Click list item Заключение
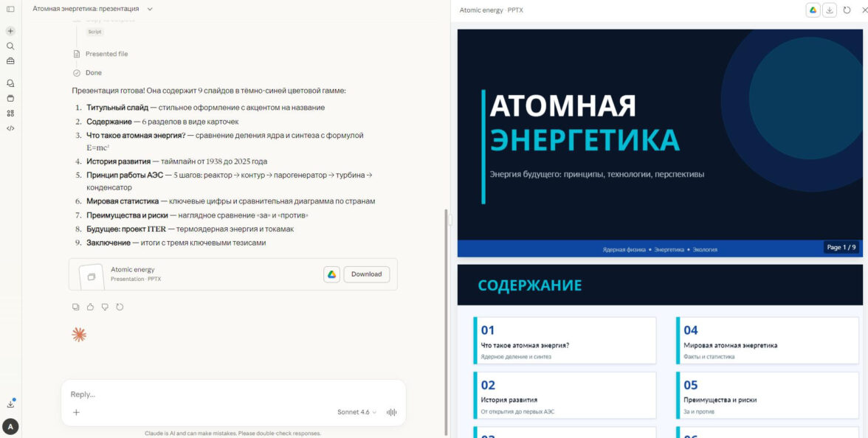 pyautogui.click(x=108, y=242)
